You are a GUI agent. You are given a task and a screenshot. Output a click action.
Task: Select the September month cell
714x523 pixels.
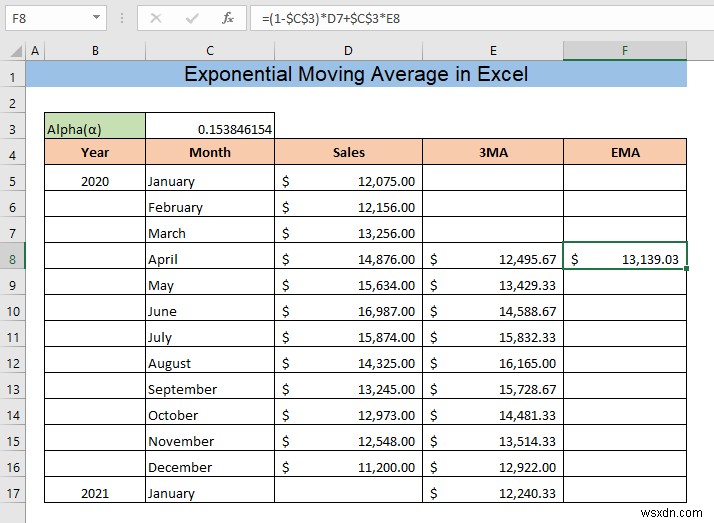(x=210, y=386)
